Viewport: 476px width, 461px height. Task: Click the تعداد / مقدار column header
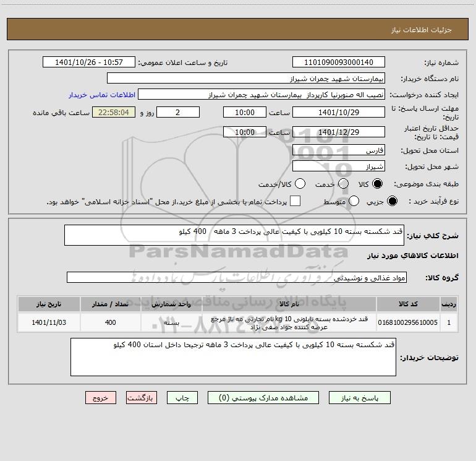point(111,304)
